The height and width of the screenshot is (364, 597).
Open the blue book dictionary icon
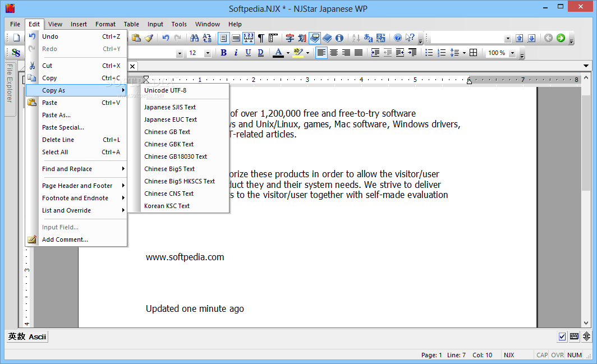coord(327,38)
